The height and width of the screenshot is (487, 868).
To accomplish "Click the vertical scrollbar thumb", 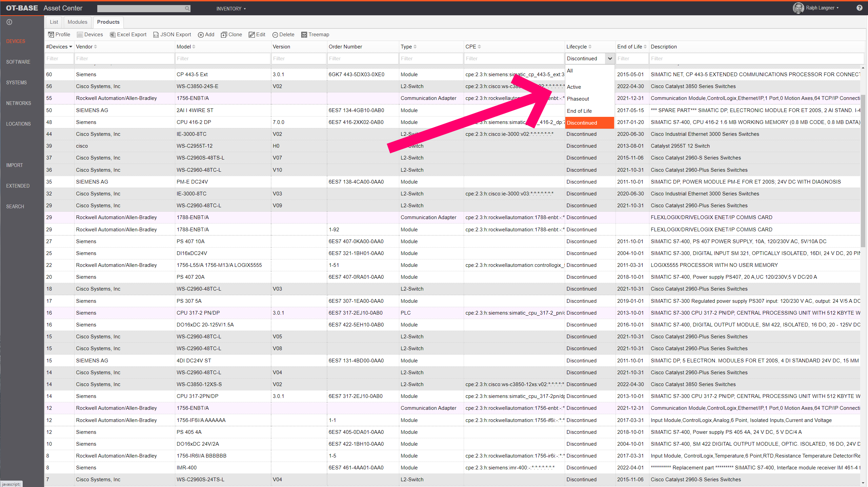I will (x=863, y=171).
